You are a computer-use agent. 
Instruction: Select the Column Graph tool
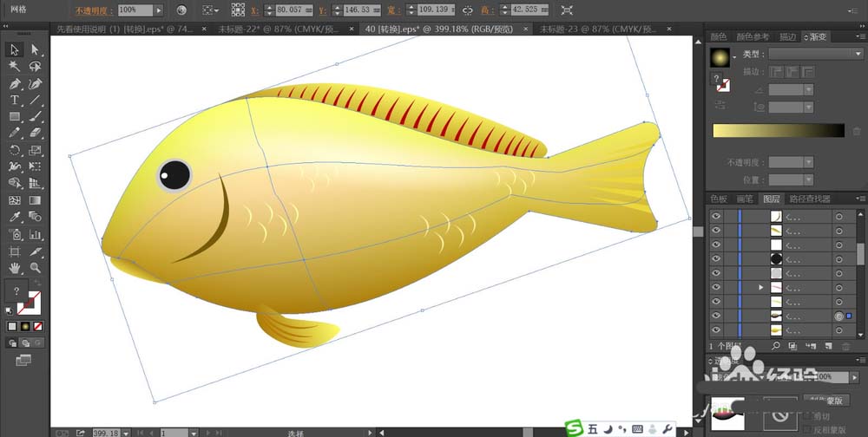pos(36,235)
